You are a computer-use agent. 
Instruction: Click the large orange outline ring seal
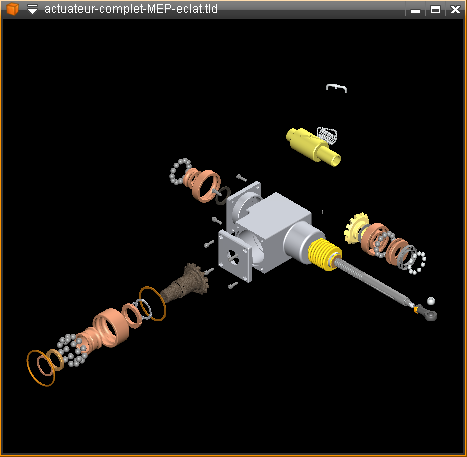[x=41, y=368]
